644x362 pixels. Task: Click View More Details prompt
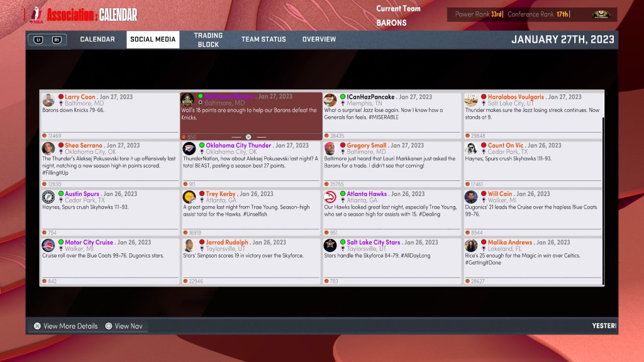point(65,326)
